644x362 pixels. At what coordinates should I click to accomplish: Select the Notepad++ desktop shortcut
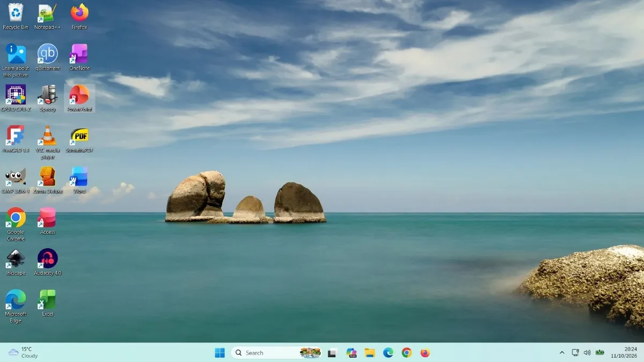(x=47, y=16)
